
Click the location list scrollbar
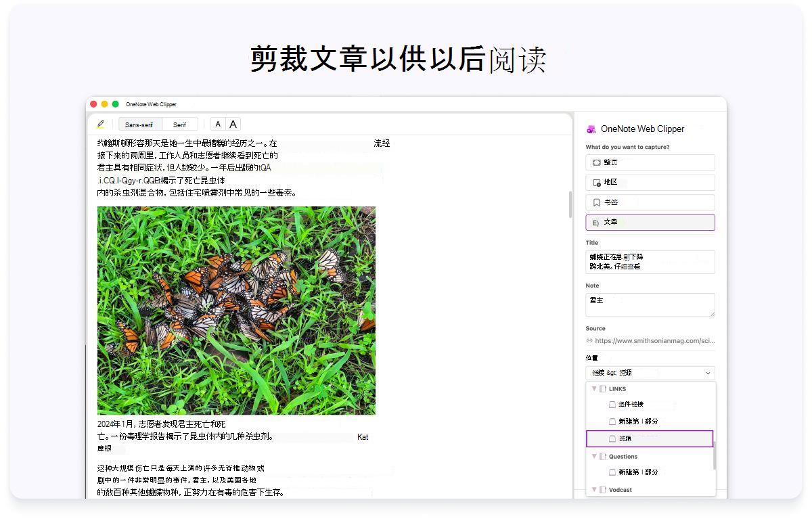(714, 455)
